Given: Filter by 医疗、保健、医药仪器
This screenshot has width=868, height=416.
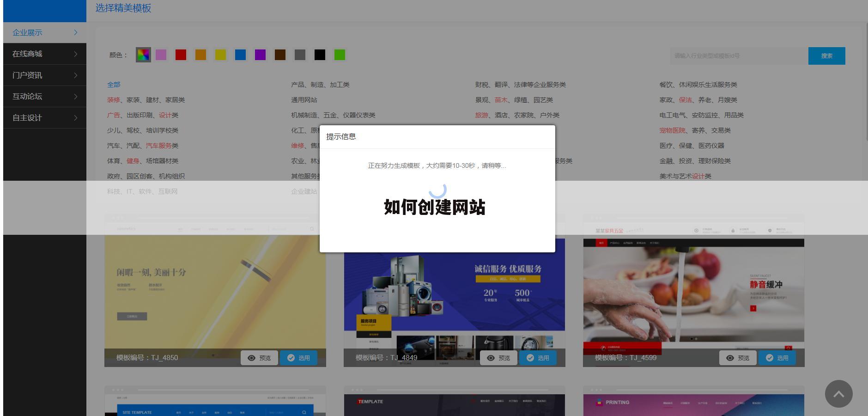Looking at the screenshot, I should point(692,146).
